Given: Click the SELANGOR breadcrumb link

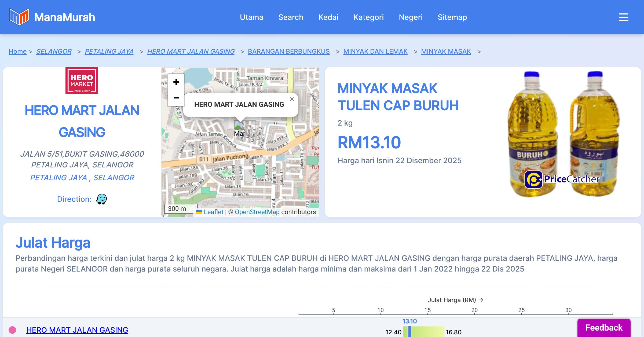Looking at the screenshot, I should pyautogui.click(x=54, y=51).
